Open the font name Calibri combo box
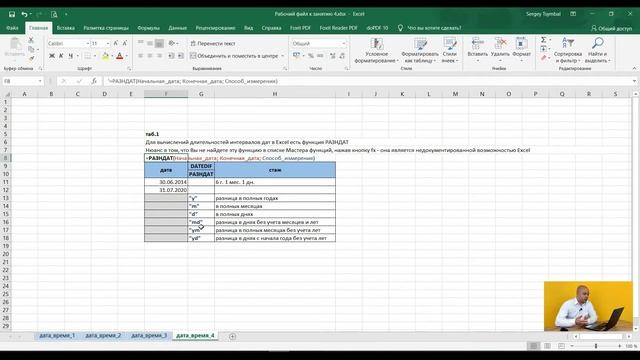640x360 pixels. (68, 43)
